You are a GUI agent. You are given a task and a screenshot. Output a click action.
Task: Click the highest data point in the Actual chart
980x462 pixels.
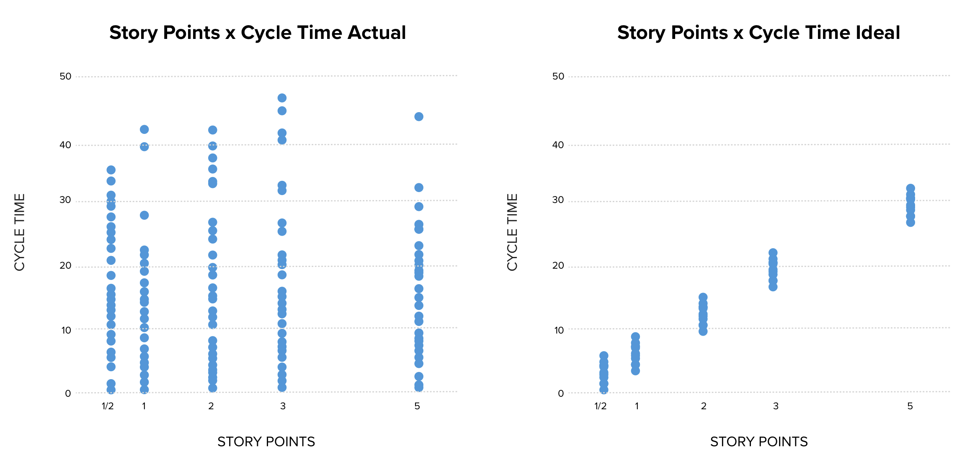pyautogui.click(x=282, y=98)
